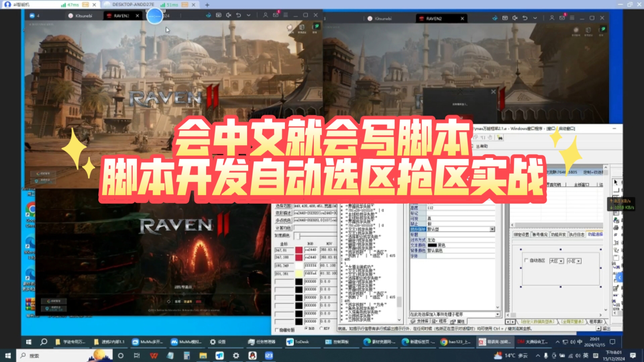Click the black 文本颜色 swatch in properties

pyautogui.click(x=432, y=245)
